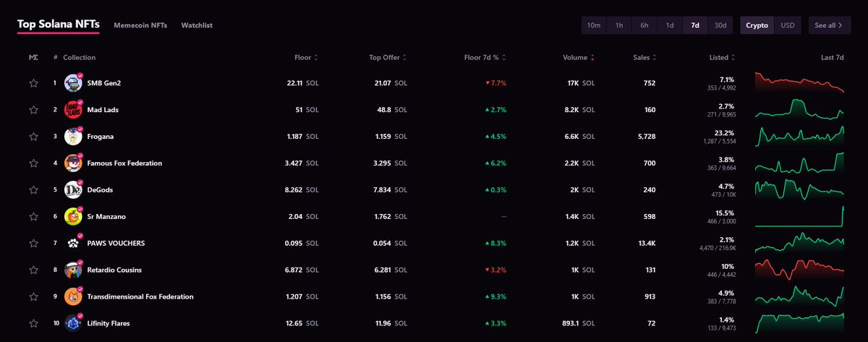The width and height of the screenshot is (868, 342).
Task: Open the Frogana collection link
Action: point(100,137)
